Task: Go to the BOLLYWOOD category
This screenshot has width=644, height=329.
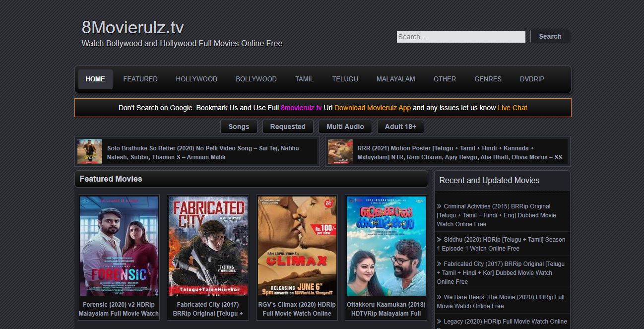Action: tap(256, 79)
